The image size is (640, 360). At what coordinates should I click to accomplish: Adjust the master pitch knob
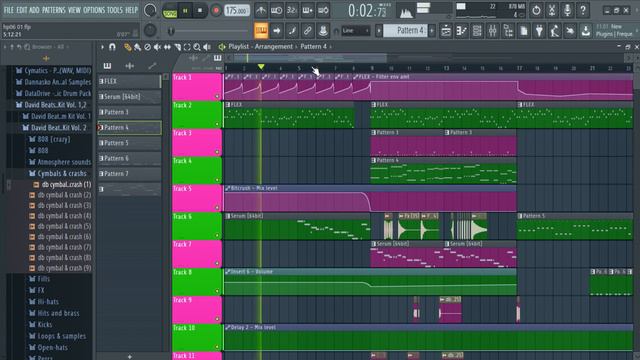pyautogui.click(x=150, y=31)
